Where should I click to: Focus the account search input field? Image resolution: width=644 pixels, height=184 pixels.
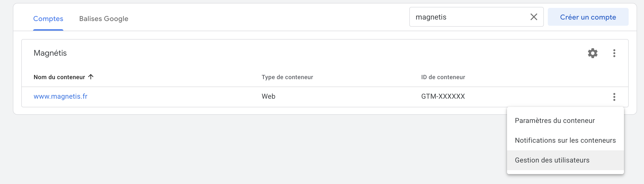(x=467, y=17)
